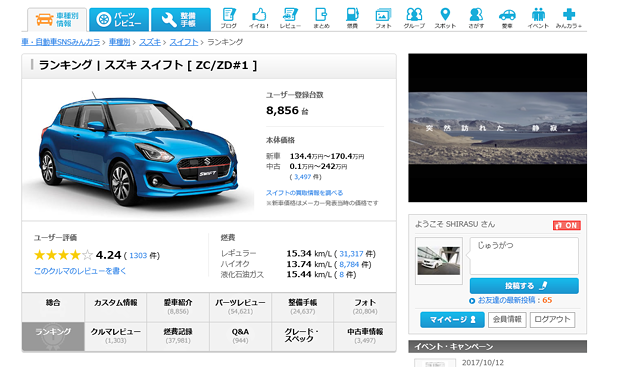Screen dimensions: 624x367
Task: Open the まとめ icon
Action: 321,18
